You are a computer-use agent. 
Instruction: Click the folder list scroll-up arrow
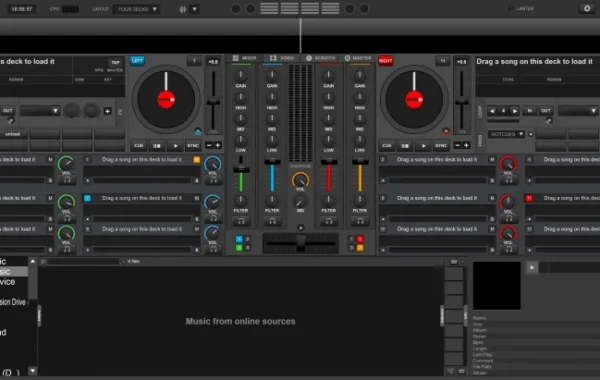click(33, 261)
